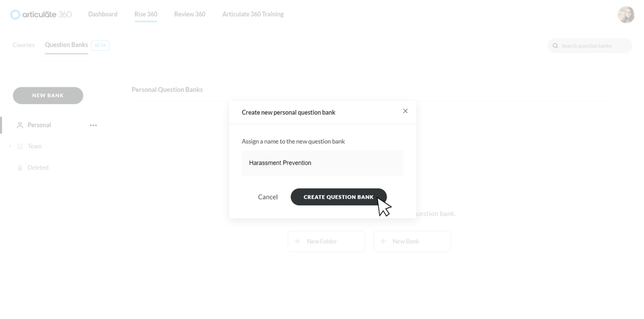Click the New Bank sidebar button
Image resolution: width=644 pixels, height=319 pixels.
(x=48, y=96)
